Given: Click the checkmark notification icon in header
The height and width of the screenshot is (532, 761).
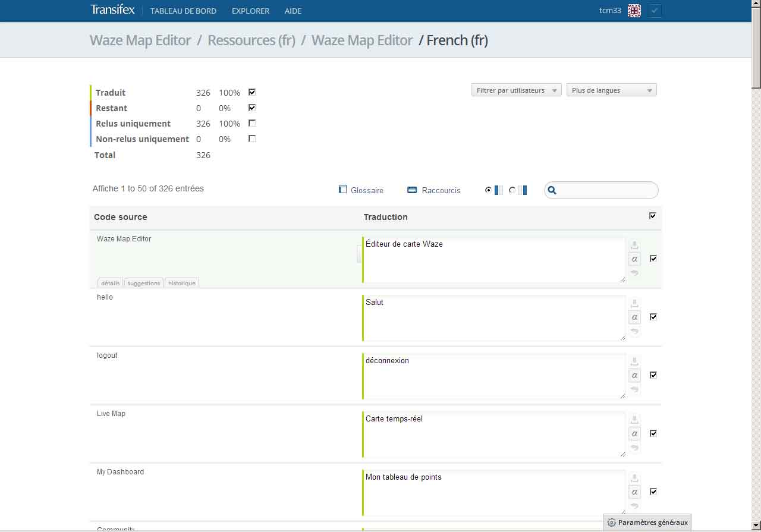Looking at the screenshot, I should 654,11.
